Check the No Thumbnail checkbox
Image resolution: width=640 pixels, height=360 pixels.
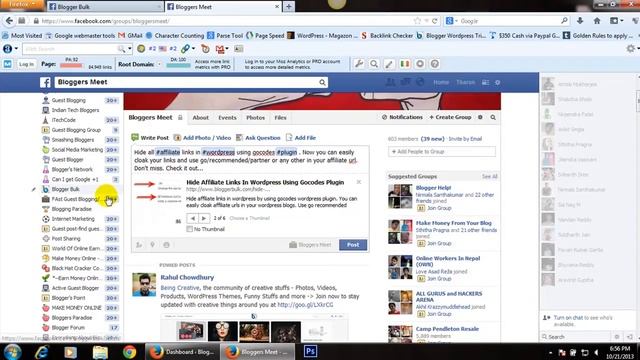(x=189, y=229)
